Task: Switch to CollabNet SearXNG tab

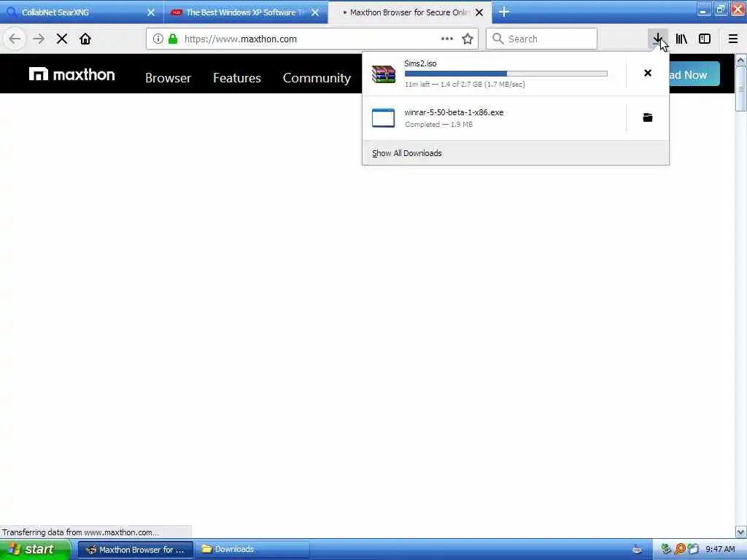Action: [82, 12]
